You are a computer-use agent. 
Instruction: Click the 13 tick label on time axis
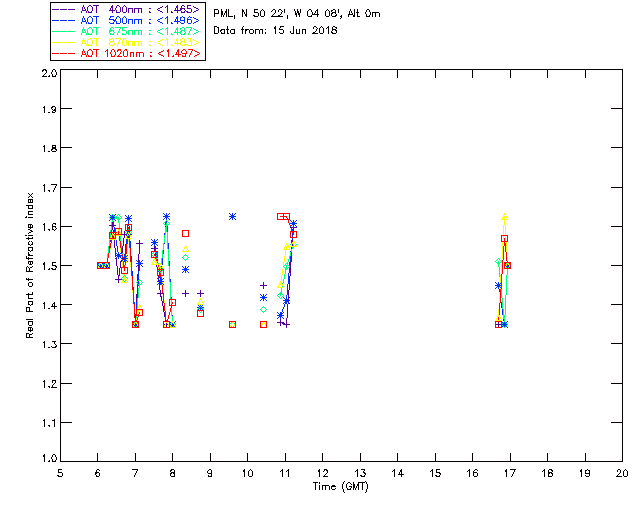pyautogui.click(x=360, y=473)
